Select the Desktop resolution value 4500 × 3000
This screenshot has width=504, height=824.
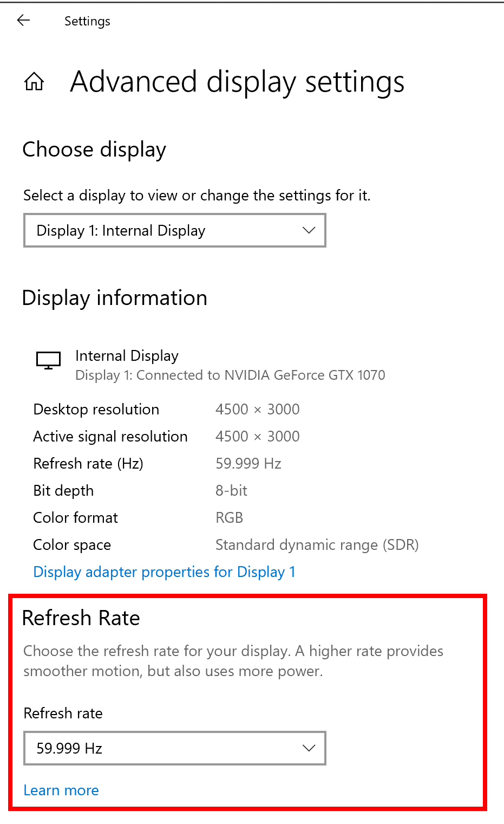point(257,409)
